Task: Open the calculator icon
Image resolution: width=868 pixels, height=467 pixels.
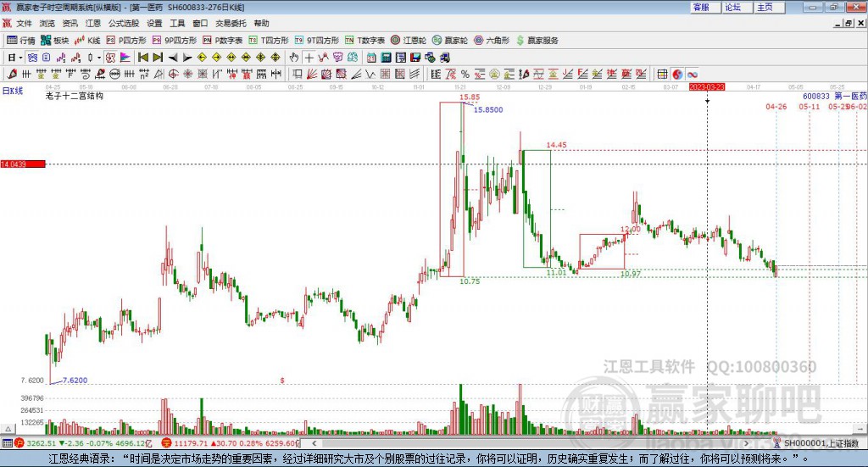Action: (x=387, y=58)
